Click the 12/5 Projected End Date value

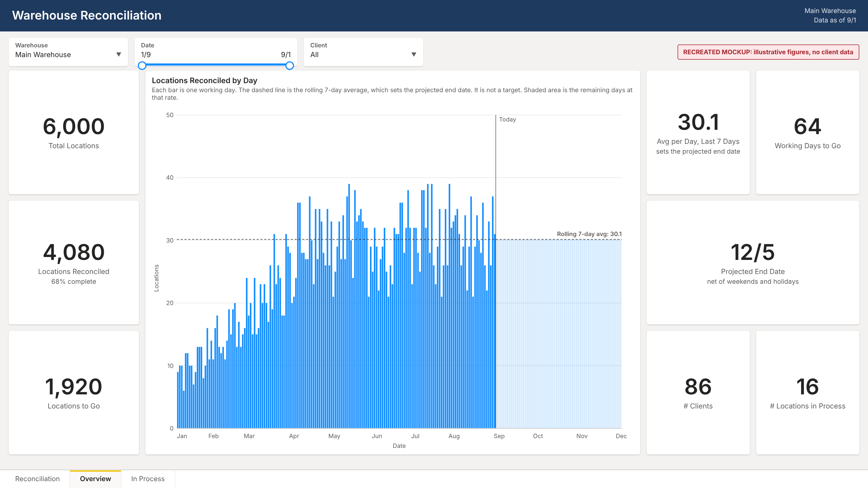[x=753, y=252]
